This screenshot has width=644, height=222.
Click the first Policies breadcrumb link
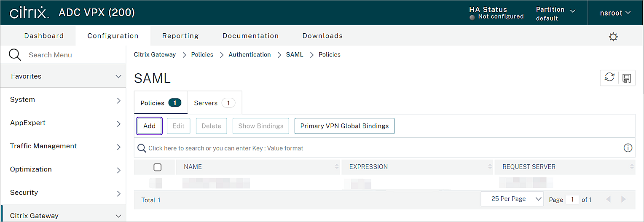202,54
